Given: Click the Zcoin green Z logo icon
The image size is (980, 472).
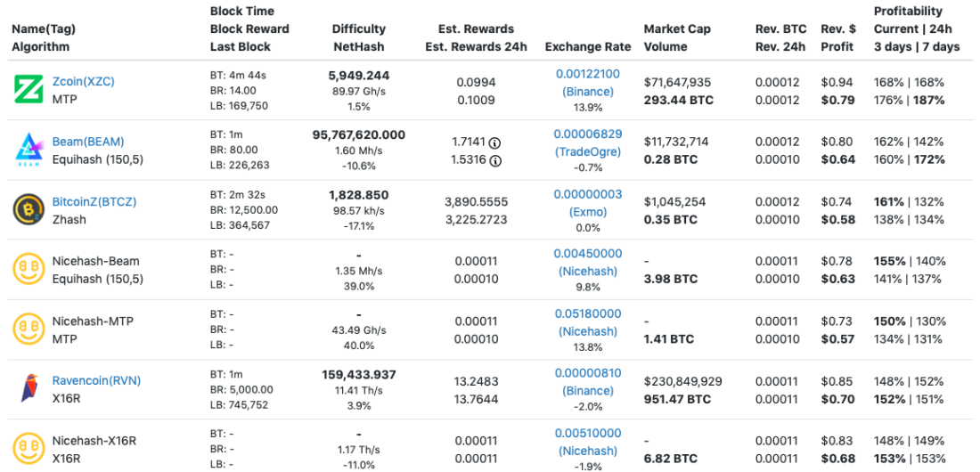Looking at the screenshot, I should tap(29, 90).
